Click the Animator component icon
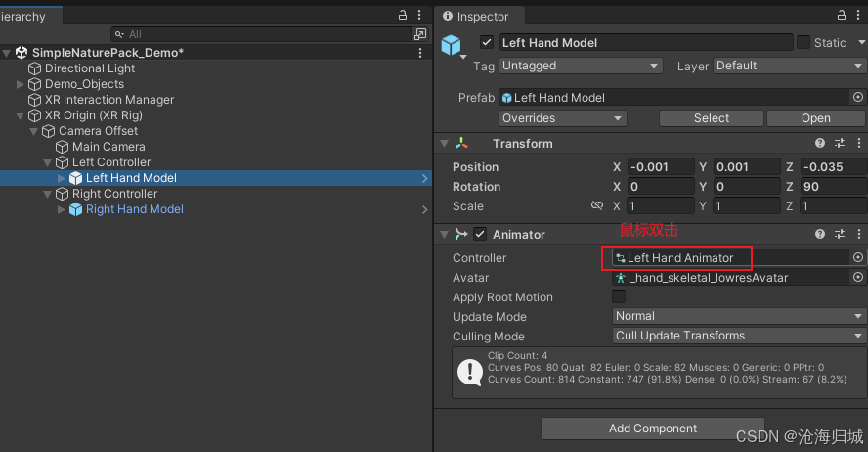868x452 pixels. click(461, 234)
